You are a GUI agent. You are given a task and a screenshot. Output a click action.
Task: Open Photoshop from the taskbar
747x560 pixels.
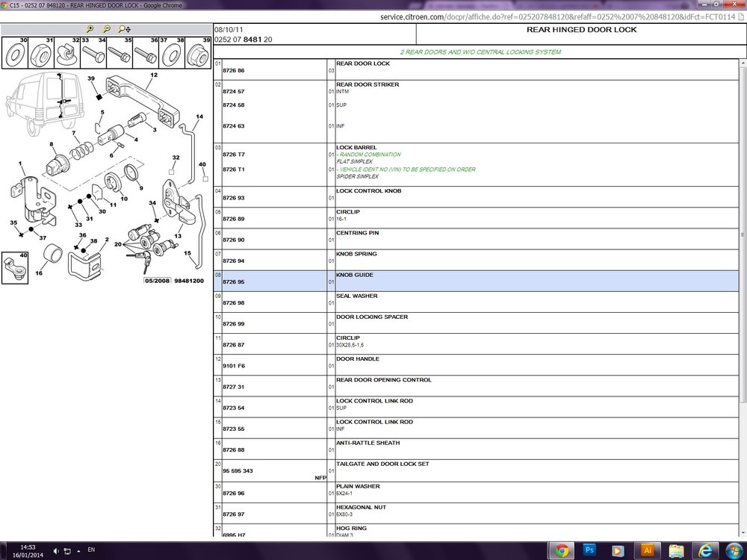click(x=589, y=550)
